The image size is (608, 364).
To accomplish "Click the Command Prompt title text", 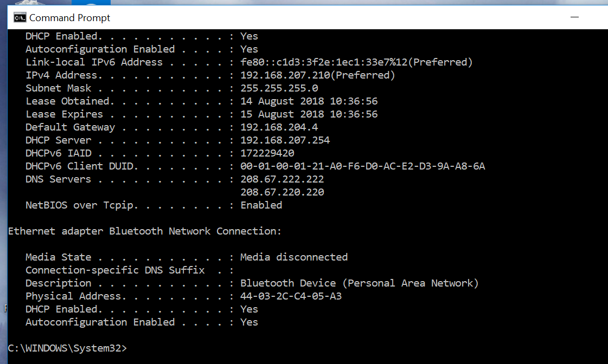I will tap(69, 18).
